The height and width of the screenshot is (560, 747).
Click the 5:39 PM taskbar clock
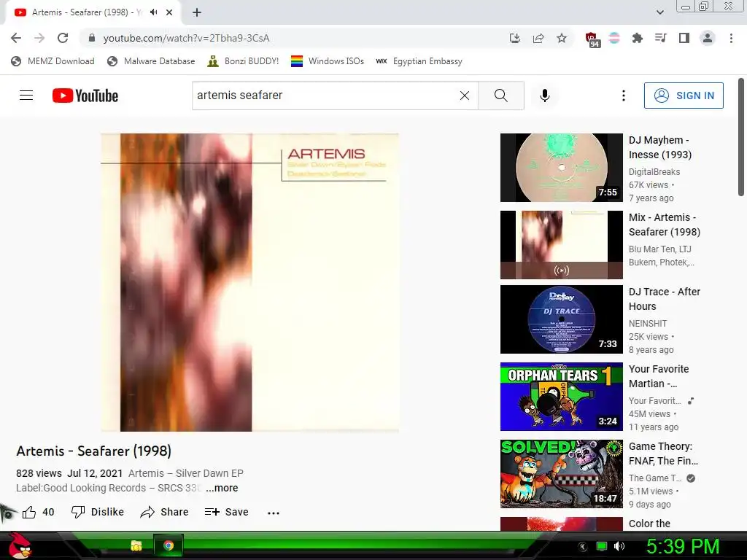pos(683,546)
